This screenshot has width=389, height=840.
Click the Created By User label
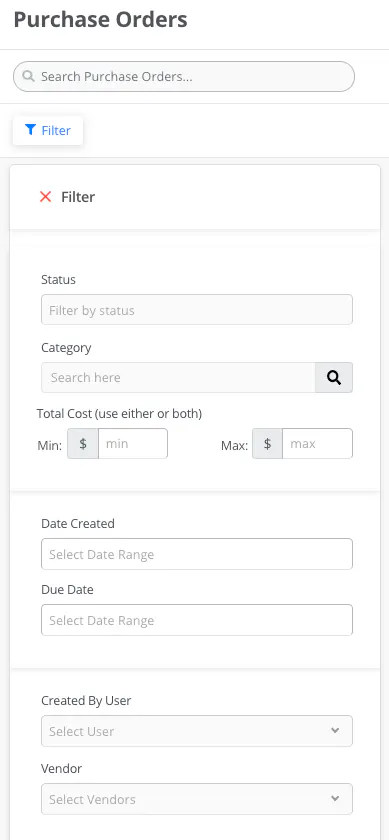[x=86, y=701]
